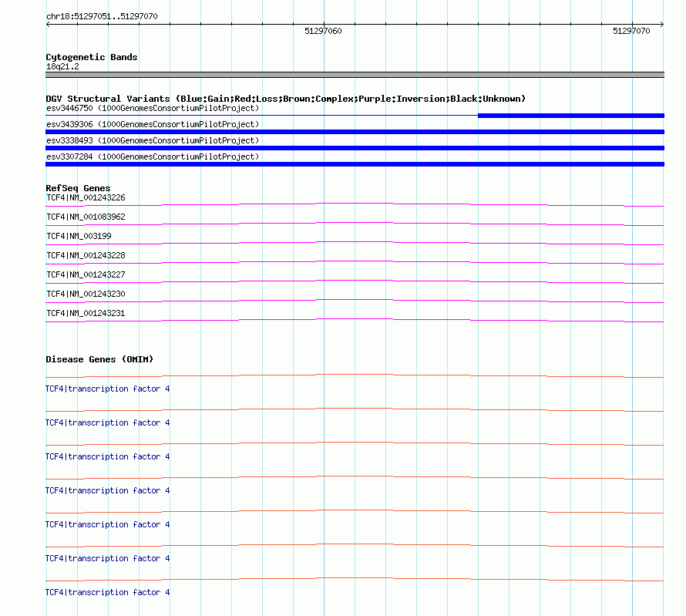This screenshot has height=616, width=686.
Task: Click the 51297070 ruler coordinate label
Action: [x=631, y=31]
